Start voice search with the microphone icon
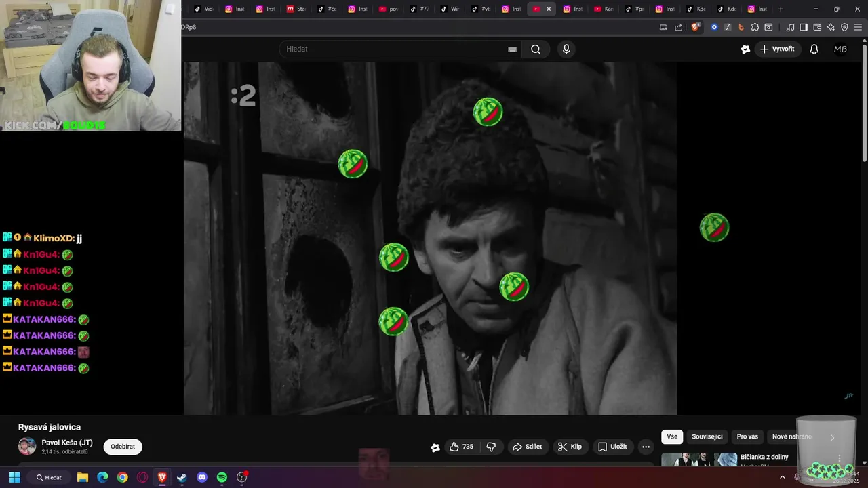The image size is (868, 488). 566,49
